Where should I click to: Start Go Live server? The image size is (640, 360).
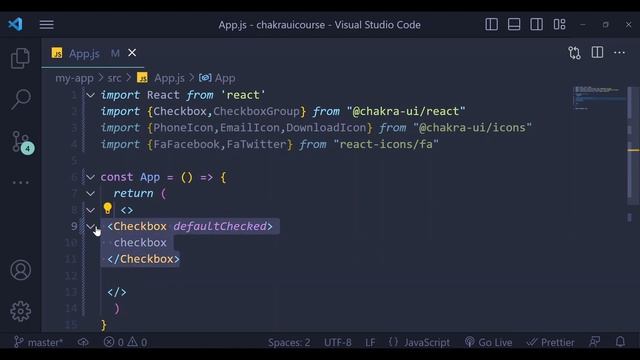pos(489,342)
